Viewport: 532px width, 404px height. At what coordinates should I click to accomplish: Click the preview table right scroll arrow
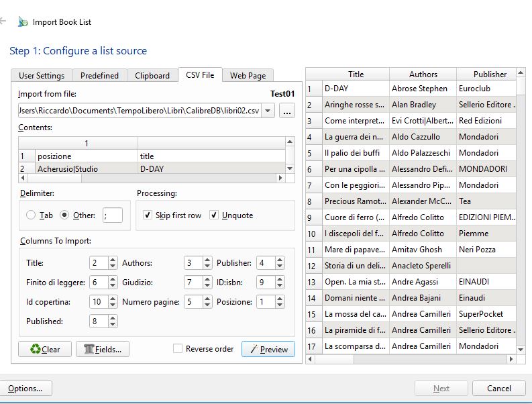[x=512, y=359]
